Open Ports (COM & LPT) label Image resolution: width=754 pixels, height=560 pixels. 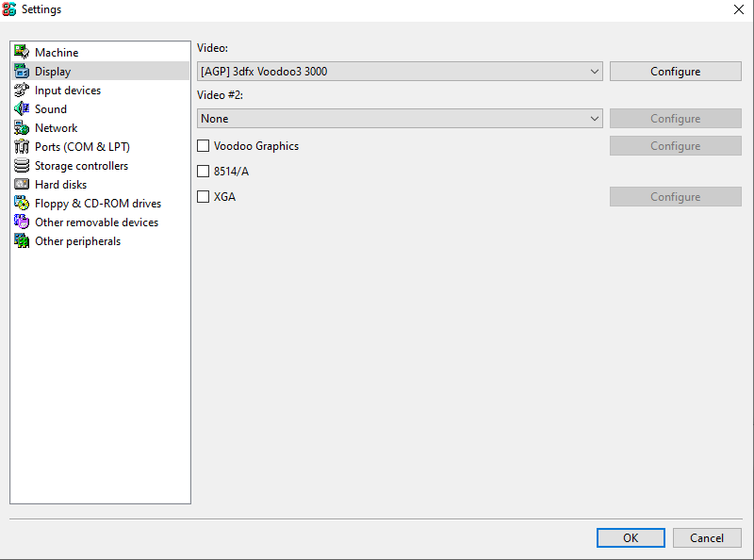[x=82, y=147]
